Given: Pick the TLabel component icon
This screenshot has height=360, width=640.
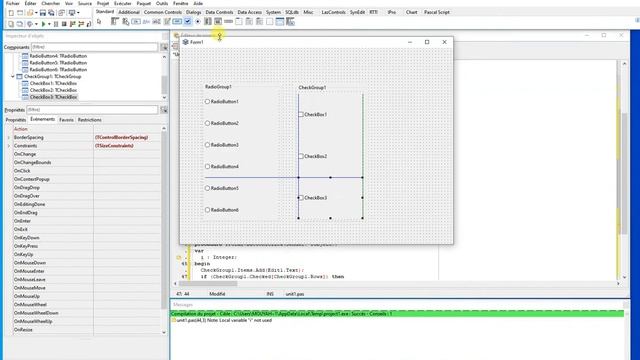Looking at the screenshot, I should click(x=147, y=22).
